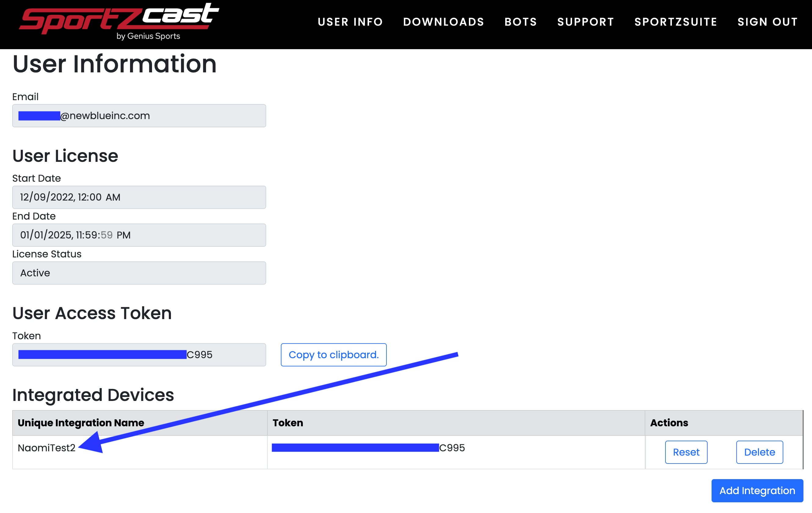Click the Token column header

[x=456, y=423]
